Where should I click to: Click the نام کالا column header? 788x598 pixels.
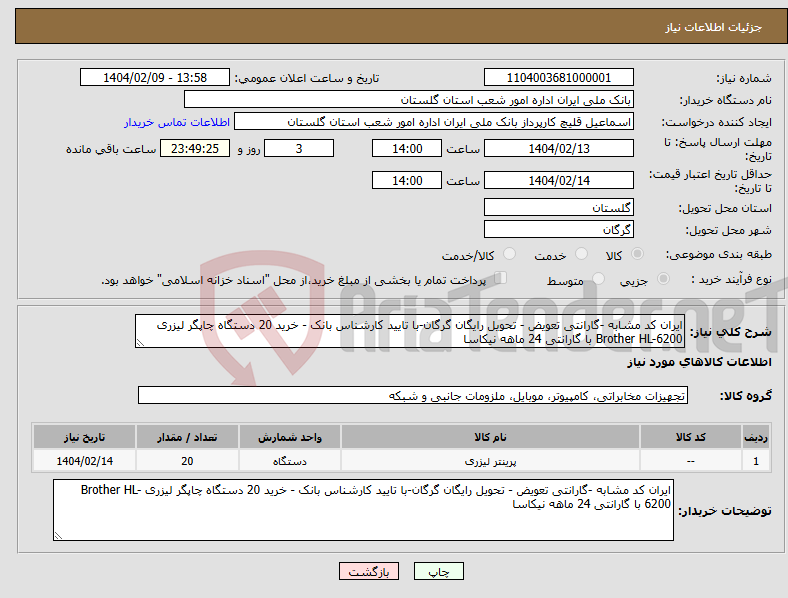click(x=490, y=437)
